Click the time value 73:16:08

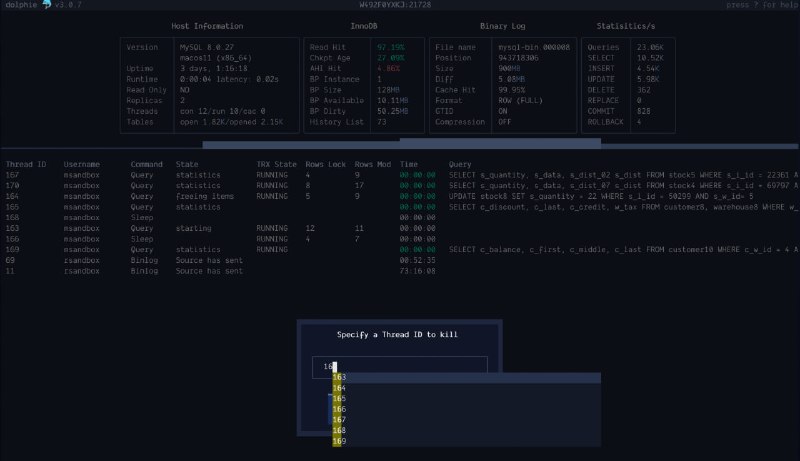pos(417,271)
